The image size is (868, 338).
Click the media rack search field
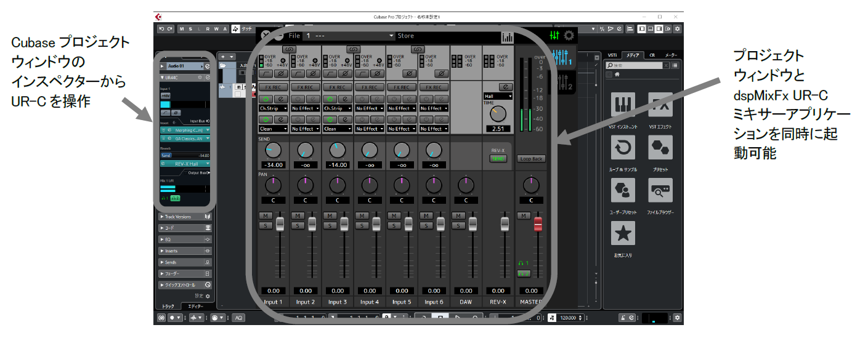pos(635,65)
